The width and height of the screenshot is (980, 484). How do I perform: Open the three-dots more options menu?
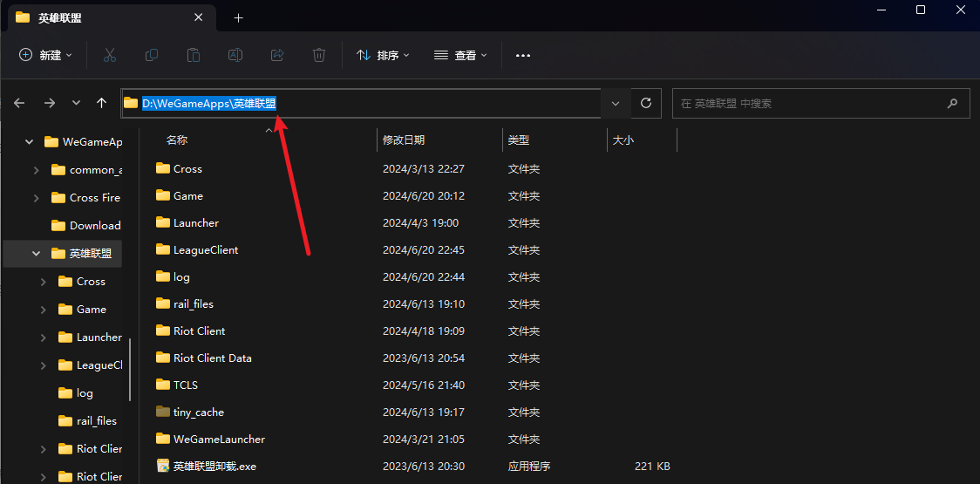point(522,55)
